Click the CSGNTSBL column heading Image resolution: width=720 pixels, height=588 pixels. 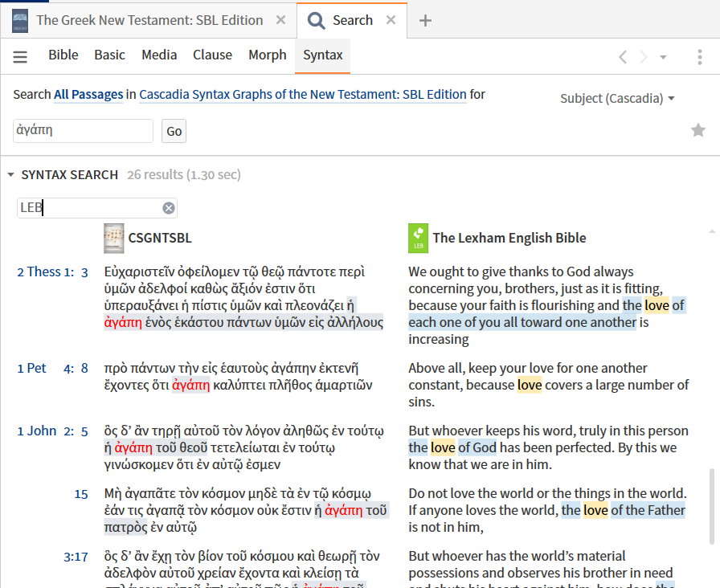pos(160,239)
